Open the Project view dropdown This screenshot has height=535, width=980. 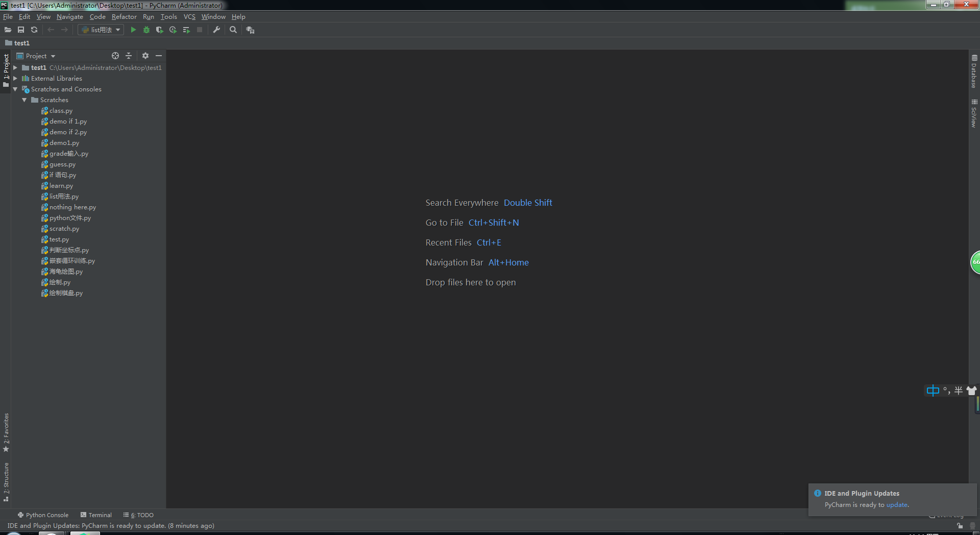coord(36,56)
